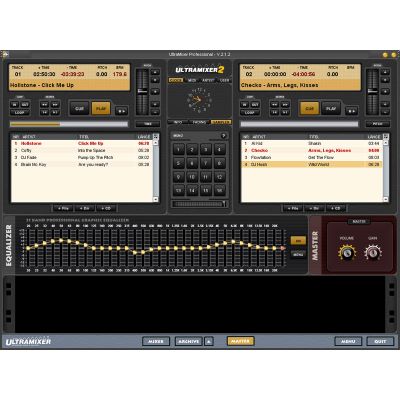Click the right deck track progress bar
This screenshot has width=400, height=400.
[299, 124]
